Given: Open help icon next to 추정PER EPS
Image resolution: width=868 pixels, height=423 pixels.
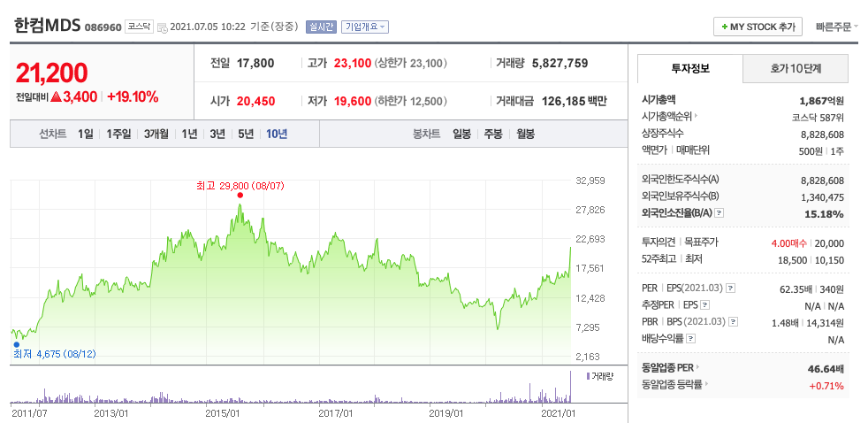Looking at the screenshot, I should click(704, 305).
